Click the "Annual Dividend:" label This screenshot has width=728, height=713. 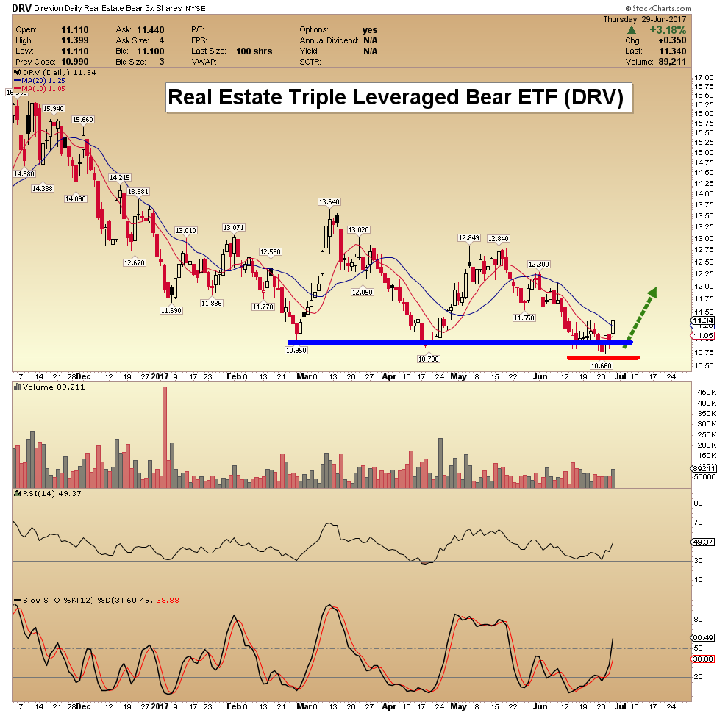point(329,41)
